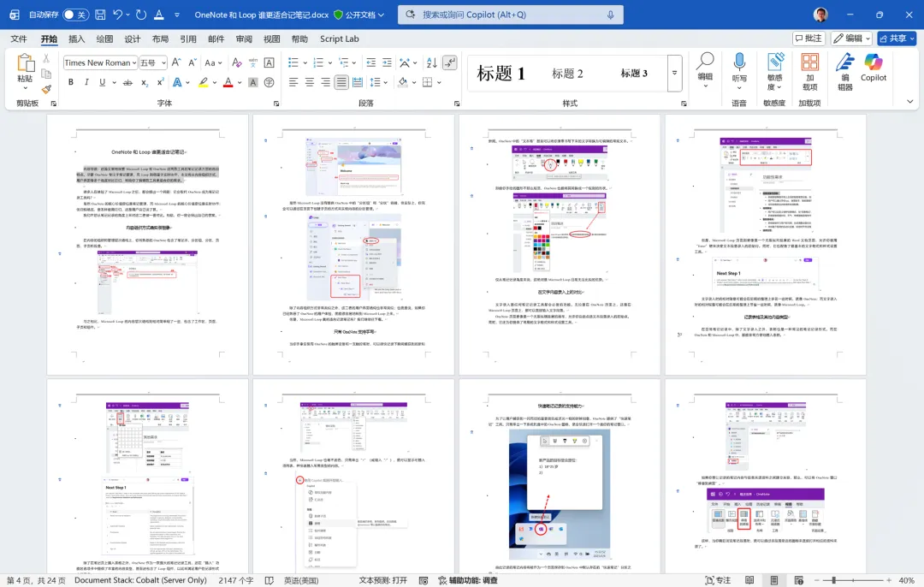Image resolution: width=924 pixels, height=587 pixels.
Task: Toggle the AutoSave (自动保存) switch
Action: (x=76, y=15)
